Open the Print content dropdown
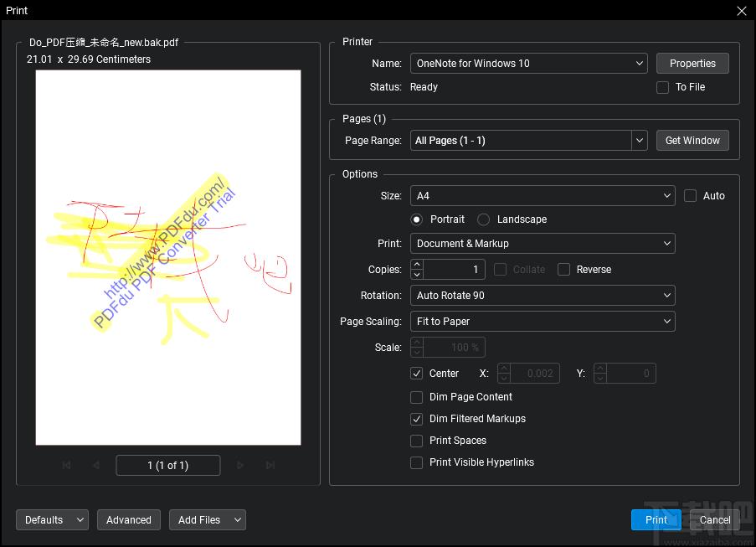Viewport: 756px width, 547px height. (543, 244)
